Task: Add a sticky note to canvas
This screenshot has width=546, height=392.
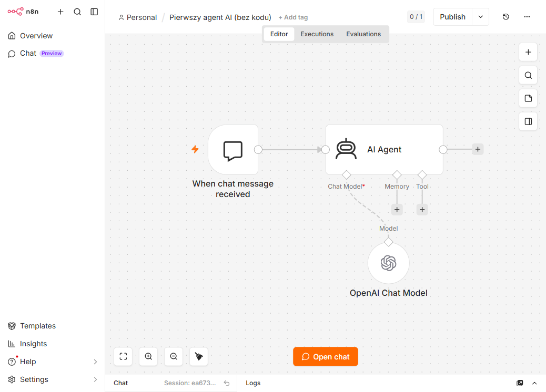Action: click(x=528, y=98)
